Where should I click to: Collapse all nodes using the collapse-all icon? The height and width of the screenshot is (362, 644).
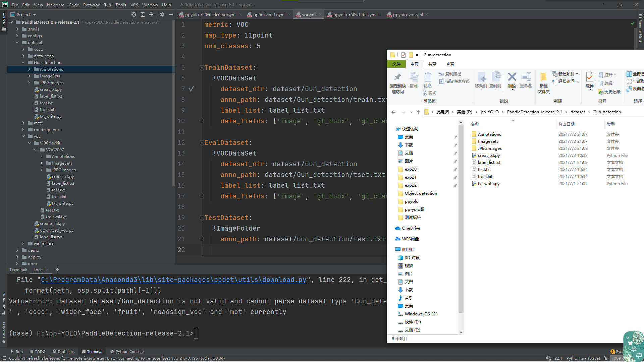pyautogui.click(x=151, y=14)
